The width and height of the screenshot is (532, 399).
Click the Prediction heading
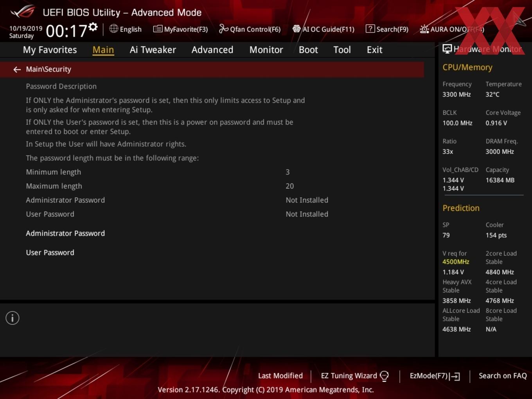[461, 208]
